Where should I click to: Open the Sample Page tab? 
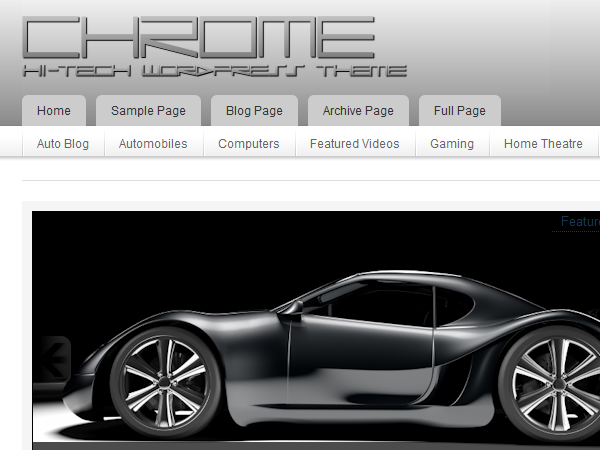[x=148, y=111]
